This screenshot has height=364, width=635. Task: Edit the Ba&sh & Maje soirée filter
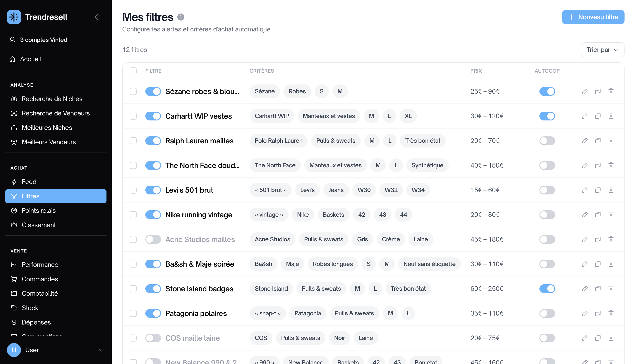pyautogui.click(x=585, y=264)
